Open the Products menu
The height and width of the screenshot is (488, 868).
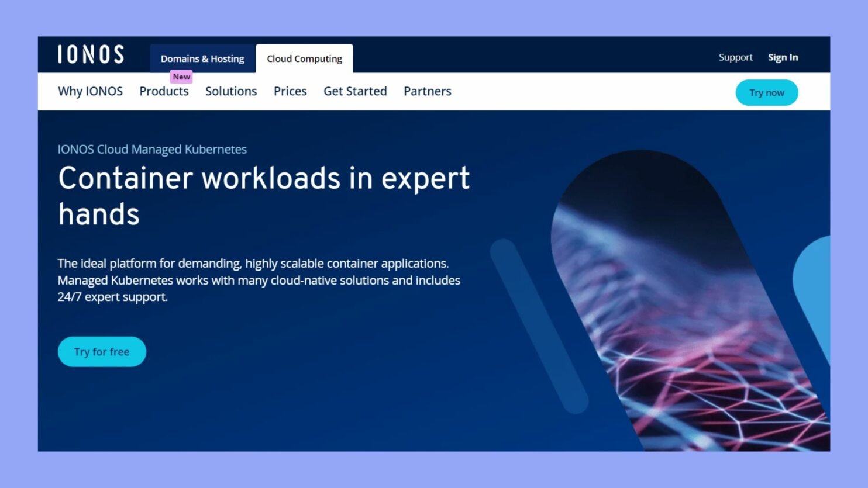coord(164,91)
